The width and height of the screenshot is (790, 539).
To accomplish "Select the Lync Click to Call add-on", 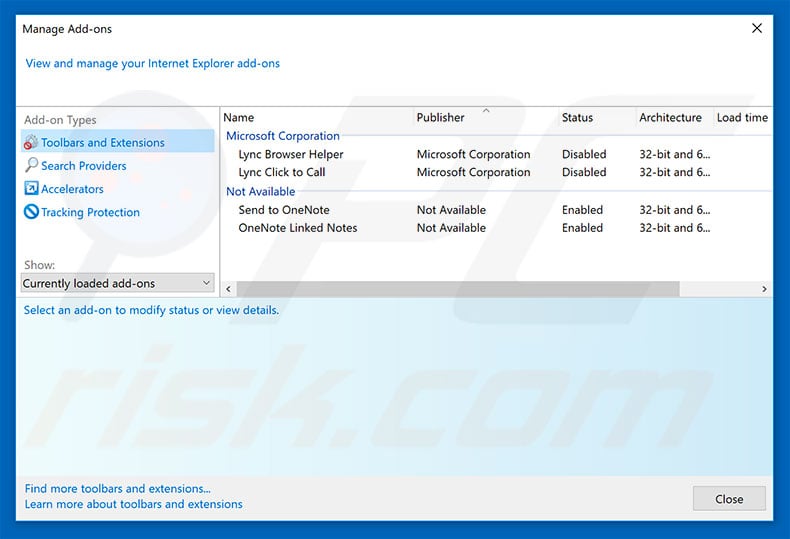I will [x=282, y=172].
